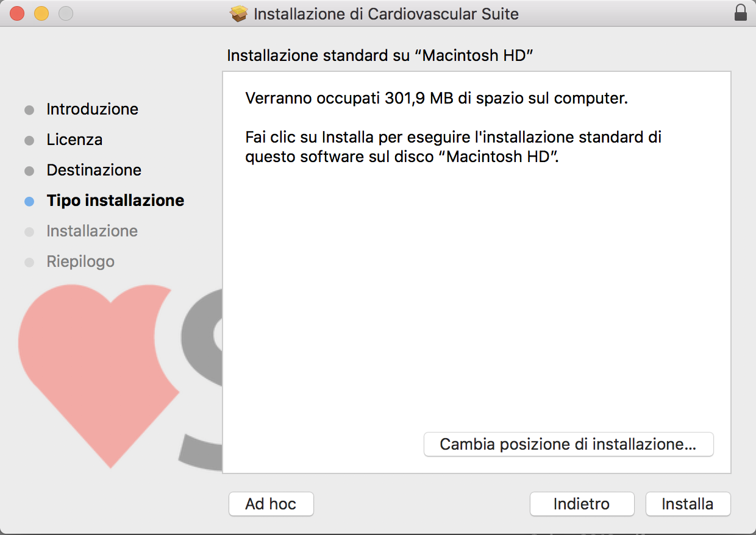Click the heading Installazione standard su Macintosh HD

(380, 55)
